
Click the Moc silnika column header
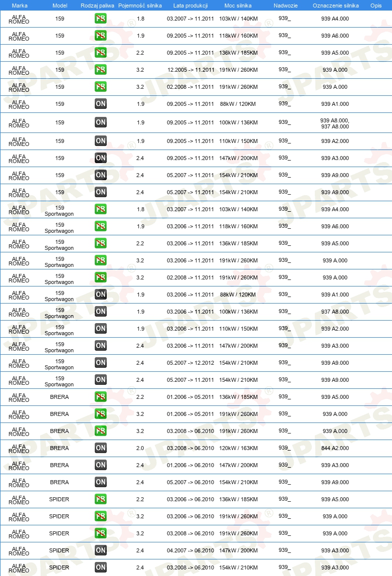(238, 6)
